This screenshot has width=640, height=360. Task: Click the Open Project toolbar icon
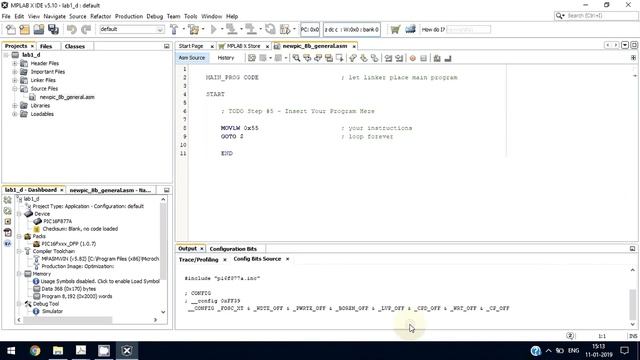pyautogui.click(x=39, y=29)
